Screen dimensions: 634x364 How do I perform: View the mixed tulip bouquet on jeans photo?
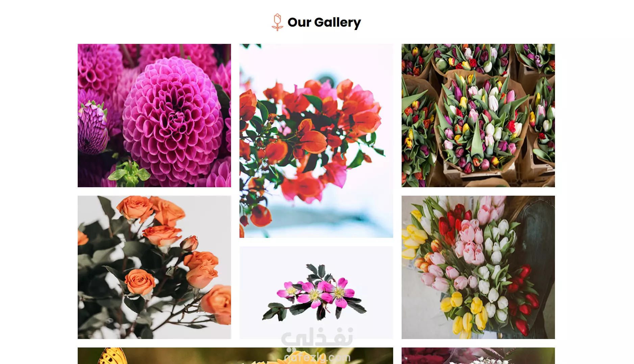point(478,267)
